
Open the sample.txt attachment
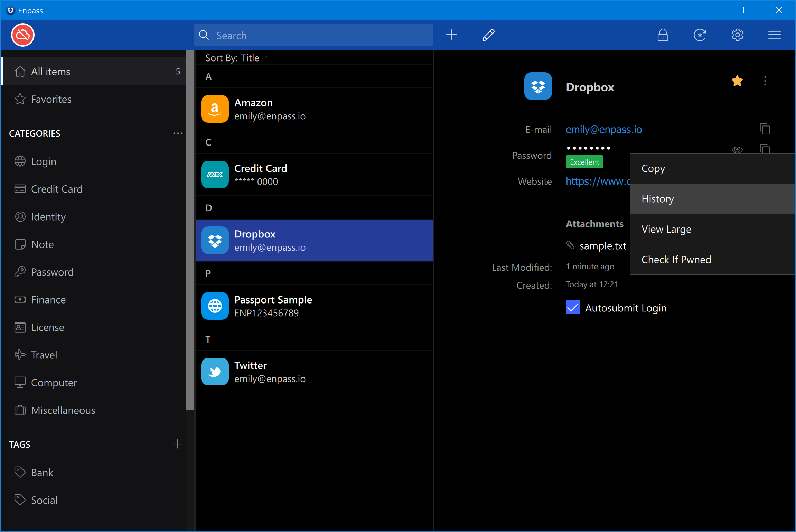tap(603, 246)
